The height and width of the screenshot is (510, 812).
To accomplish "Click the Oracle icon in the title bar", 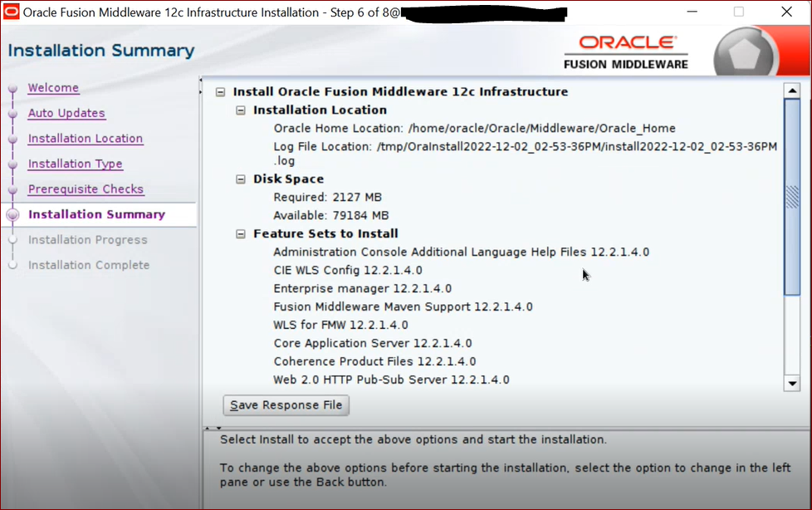I will pos(11,12).
